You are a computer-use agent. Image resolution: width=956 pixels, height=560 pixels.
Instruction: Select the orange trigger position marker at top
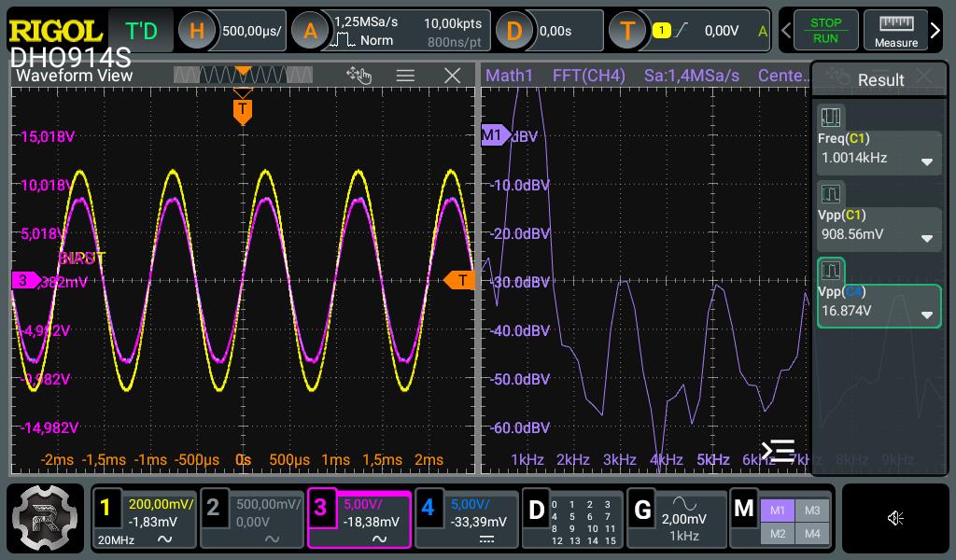(x=243, y=111)
